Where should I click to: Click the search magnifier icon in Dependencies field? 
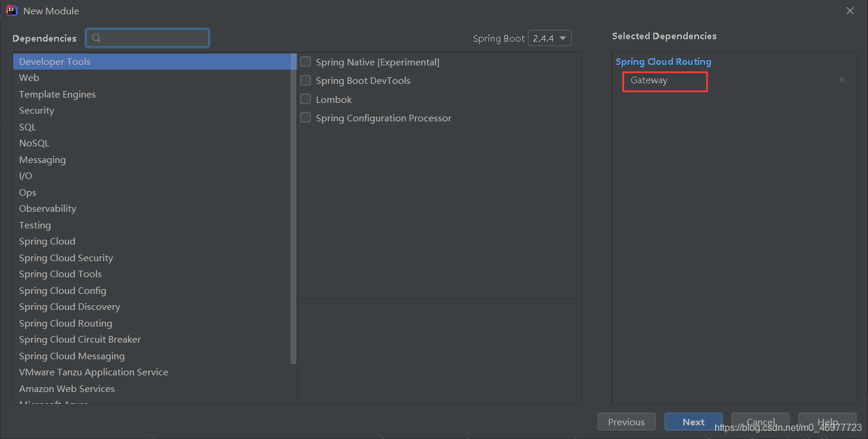[96, 38]
